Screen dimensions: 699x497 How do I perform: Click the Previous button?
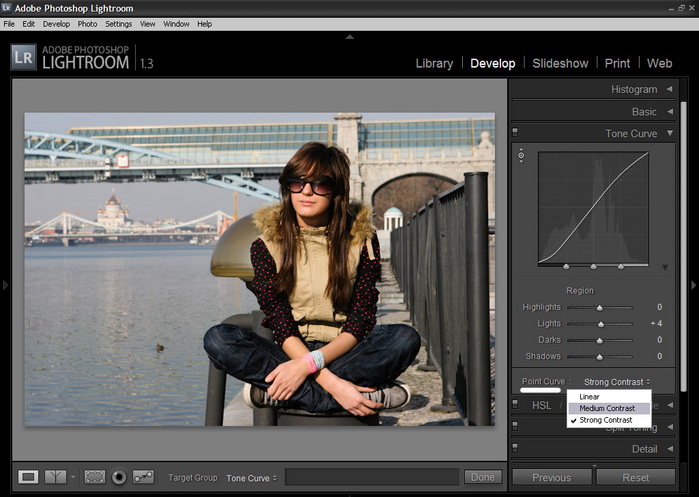[551, 477]
